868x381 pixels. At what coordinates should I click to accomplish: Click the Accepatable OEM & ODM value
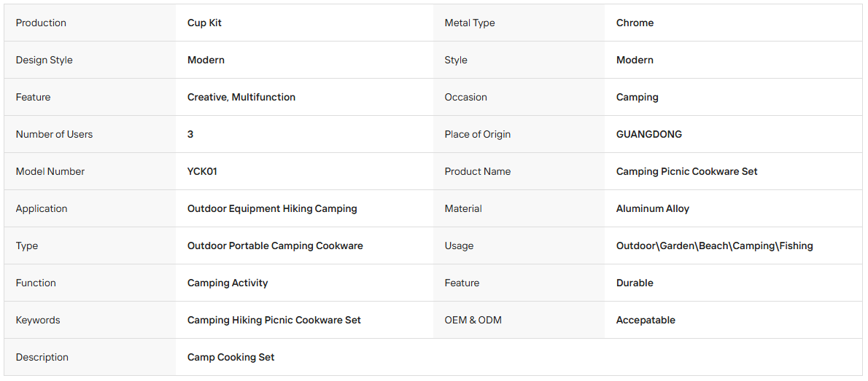point(646,320)
